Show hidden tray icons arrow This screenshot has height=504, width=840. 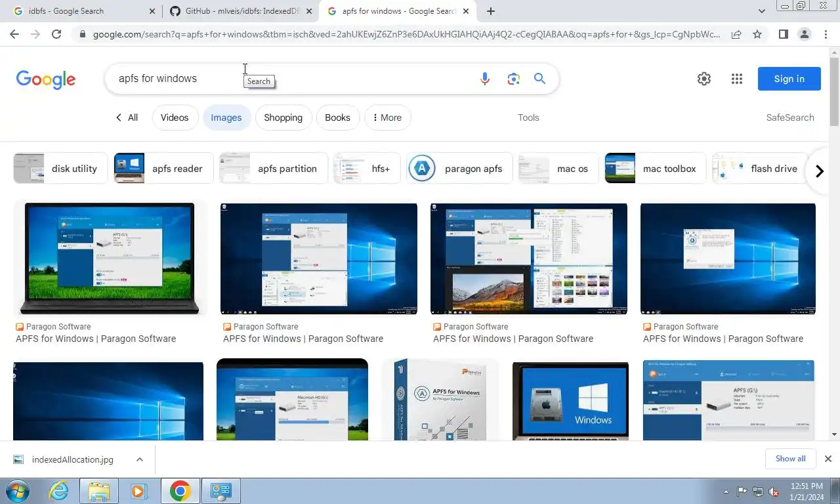[x=726, y=492]
